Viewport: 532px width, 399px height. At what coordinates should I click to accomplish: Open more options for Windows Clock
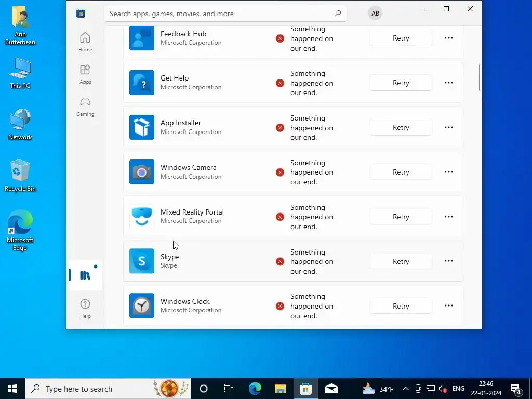tap(448, 305)
